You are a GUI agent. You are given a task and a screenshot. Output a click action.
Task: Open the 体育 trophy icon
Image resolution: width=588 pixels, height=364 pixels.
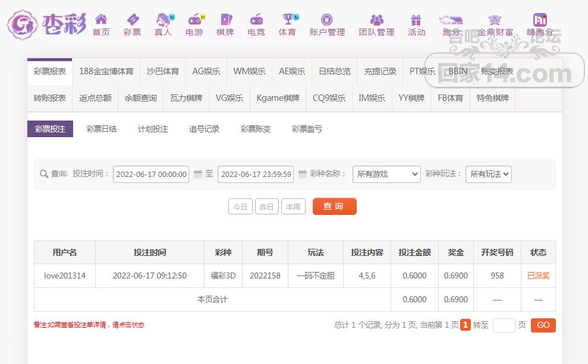click(x=288, y=20)
